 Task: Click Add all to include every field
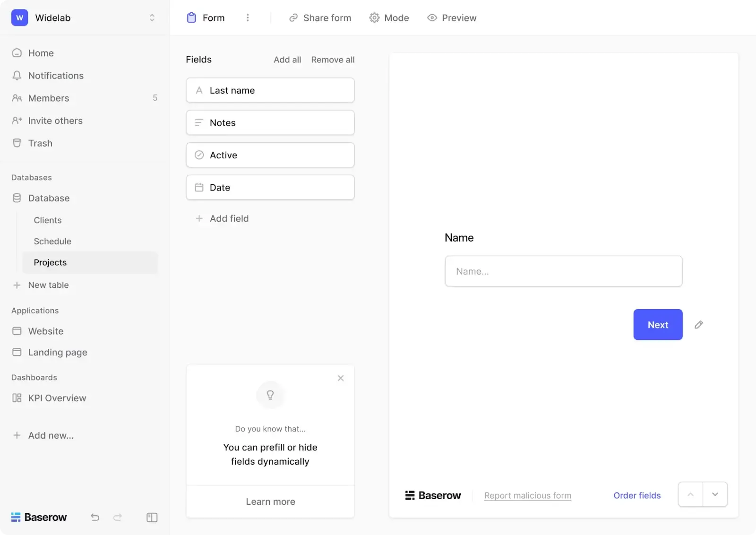[287, 60]
